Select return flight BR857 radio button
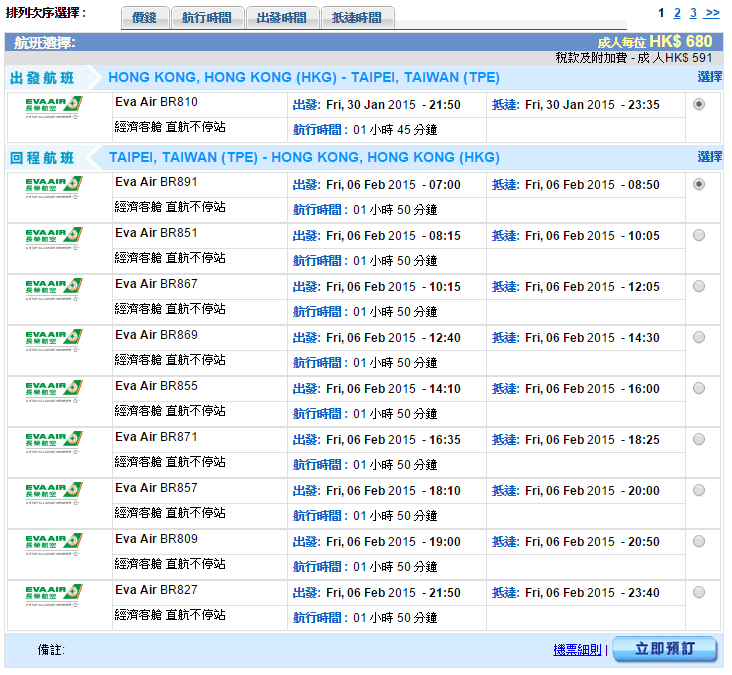 coord(698,490)
